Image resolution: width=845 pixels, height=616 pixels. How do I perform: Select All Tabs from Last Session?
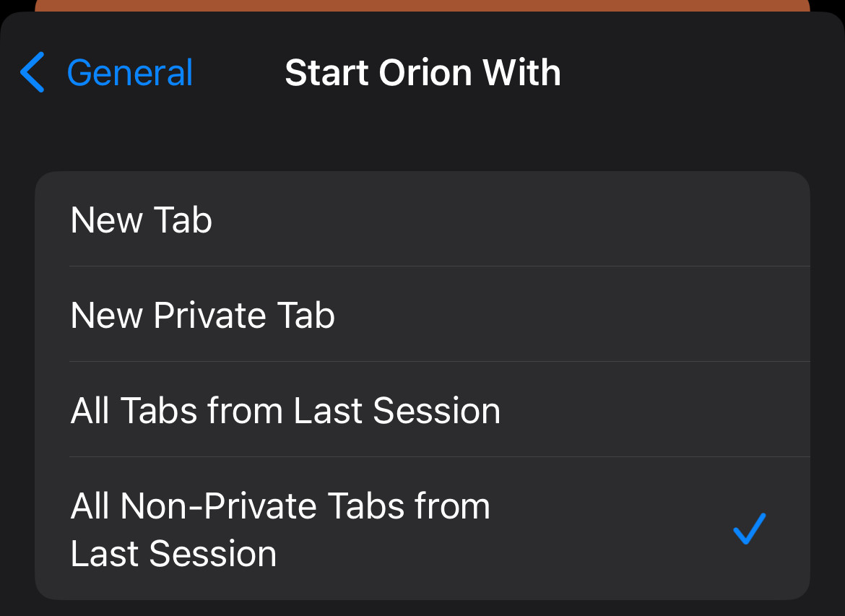[422, 410]
